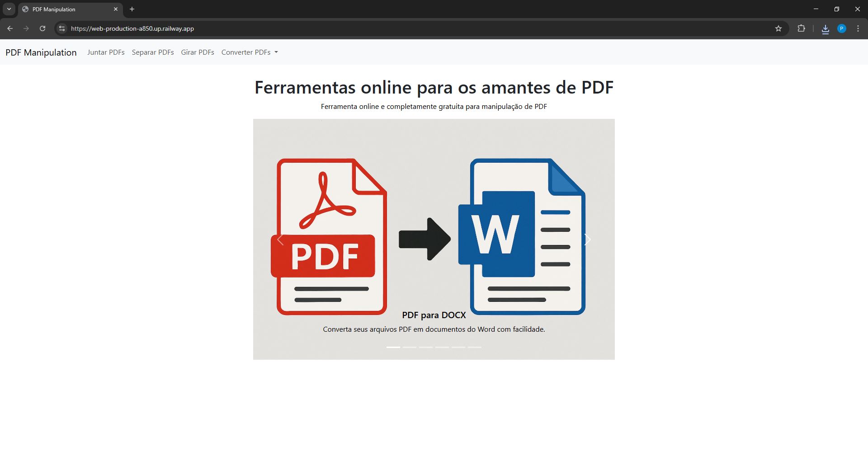Select the first carousel indicator
The height and width of the screenshot is (470, 868).
393,347
